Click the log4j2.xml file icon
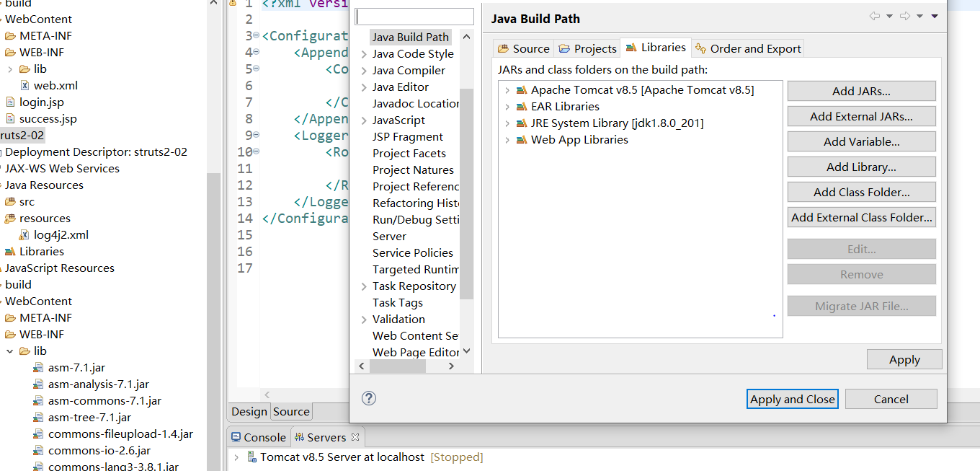This screenshot has width=980, height=471. pyautogui.click(x=24, y=234)
